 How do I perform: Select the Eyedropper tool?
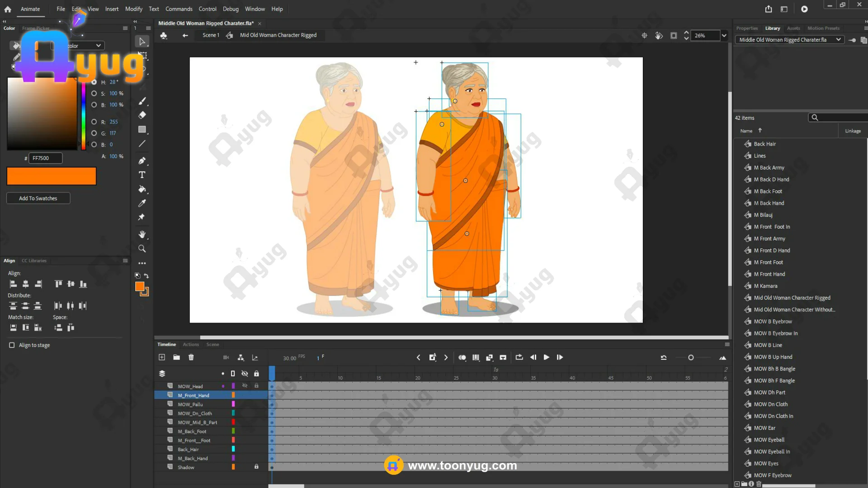pos(142,203)
